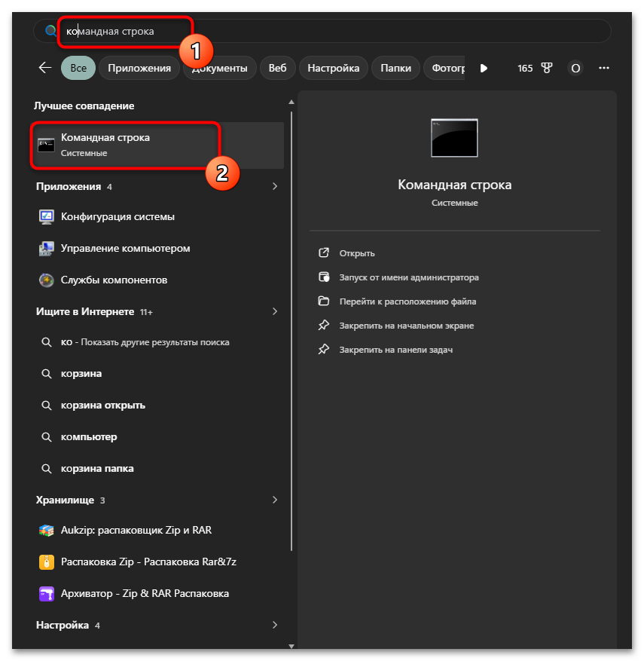Click Закрепить на панели задач
The width and height of the screenshot is (644, 661).
tap(396, 350)
